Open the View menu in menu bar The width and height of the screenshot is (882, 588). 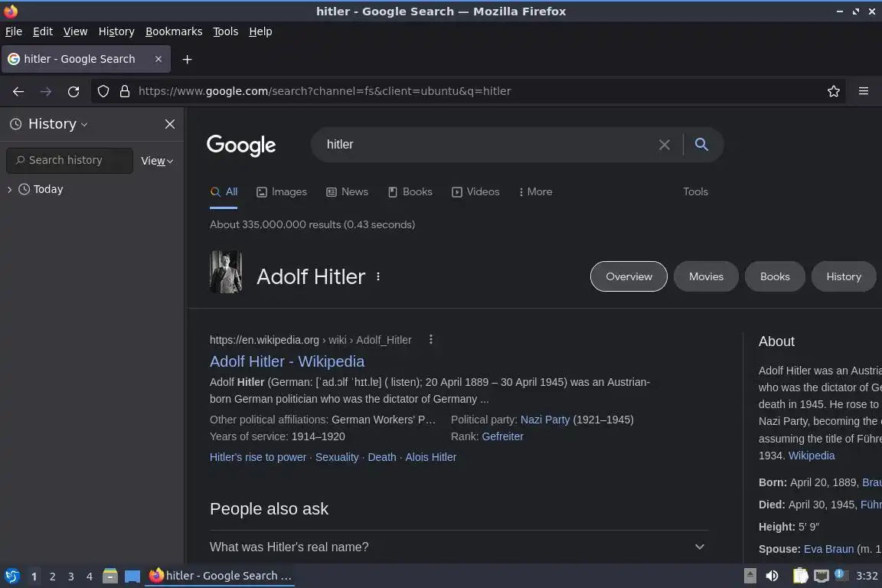click(75, 31)
